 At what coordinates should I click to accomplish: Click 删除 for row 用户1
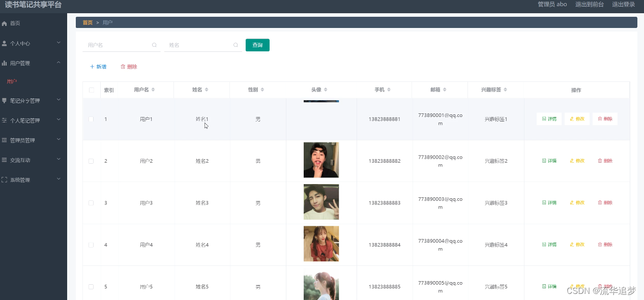(605, 119)
